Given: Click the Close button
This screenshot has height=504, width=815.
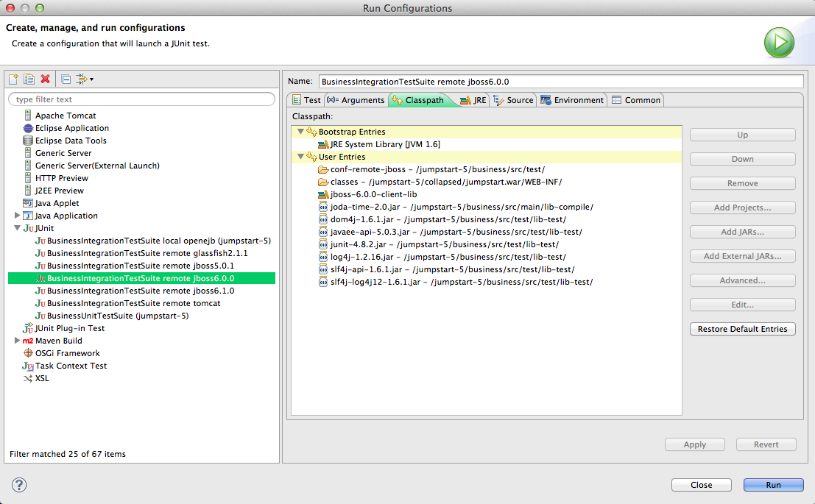Looking at the screenshot, I should (x=701, y=485).
